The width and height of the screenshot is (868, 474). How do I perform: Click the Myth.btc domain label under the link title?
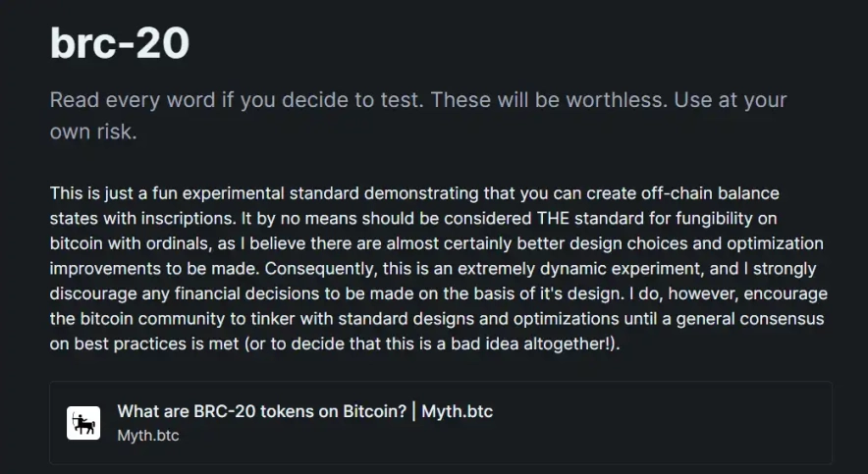click(147, 434)
